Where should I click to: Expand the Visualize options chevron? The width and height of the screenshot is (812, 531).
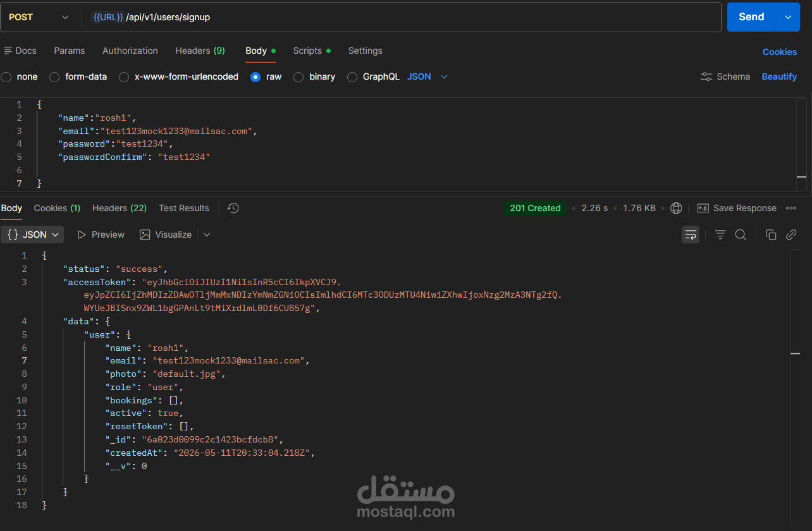click(x=207, y=235)
